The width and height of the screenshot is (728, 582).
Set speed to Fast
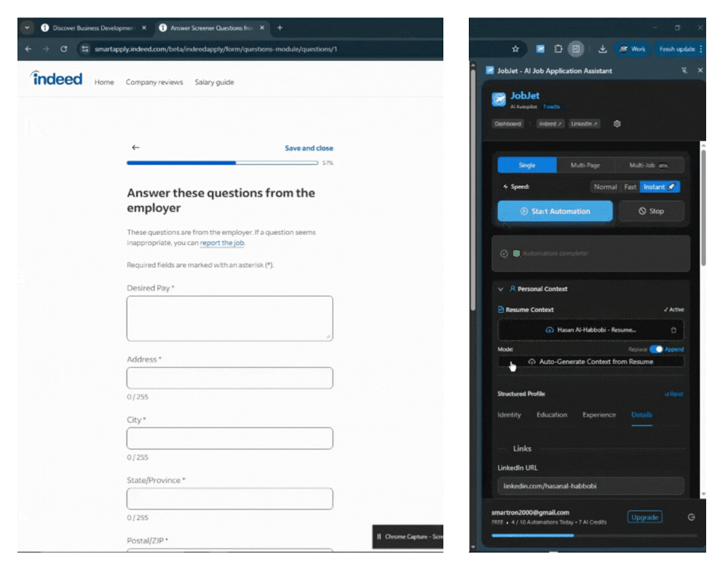click(630, 187)
